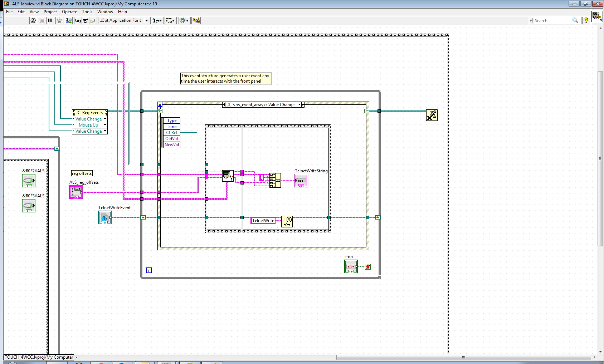Click the Clean Up Diagram button
Image resolution: width=604 pixels, height=364 pixels.
tap(196, 20)
